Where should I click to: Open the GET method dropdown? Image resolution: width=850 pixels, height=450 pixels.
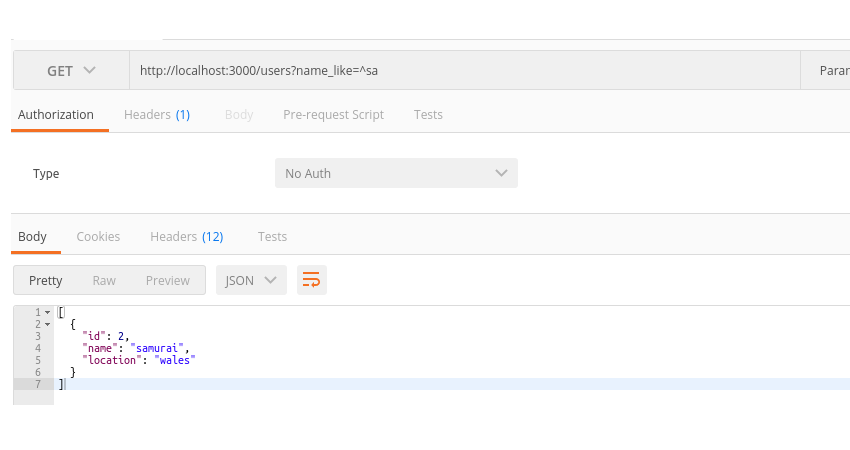[x=71, y=70]
